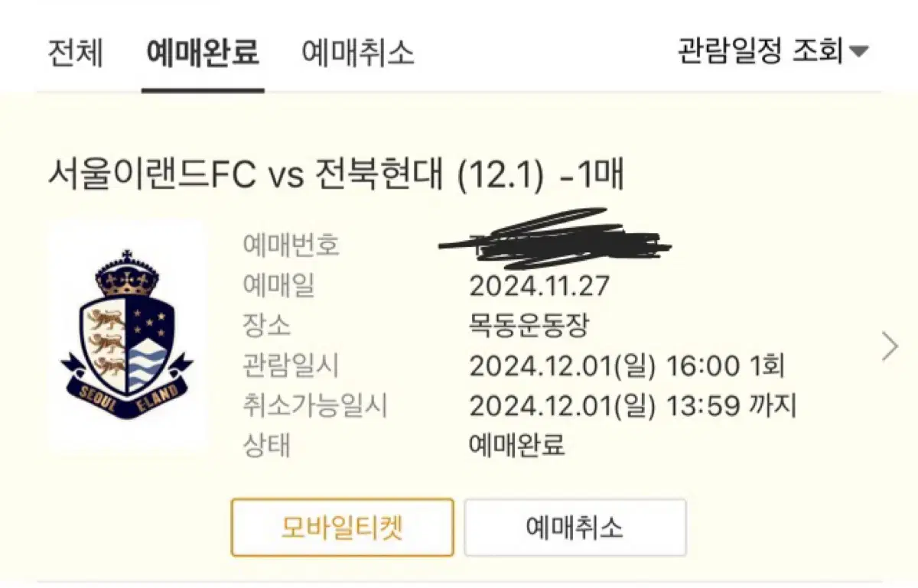The height and width of the screenshot is (588, 918).
Task: Click the 장소 field label
Action: [266, 326]
